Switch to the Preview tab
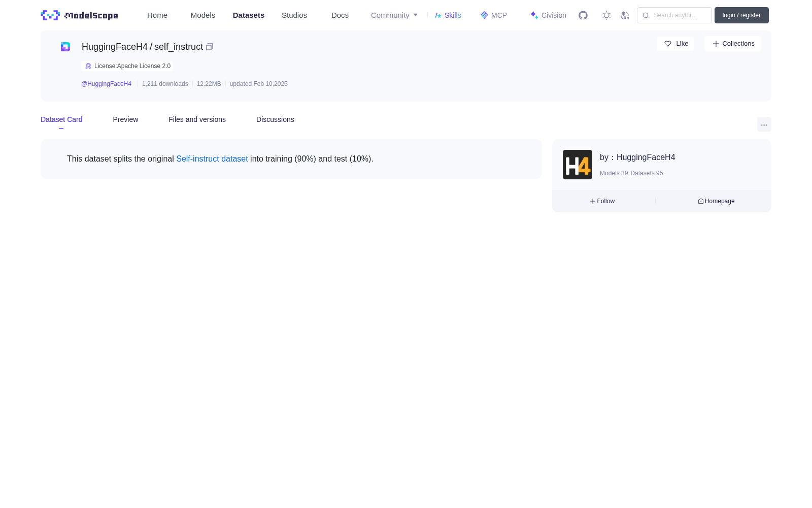This screenshot has height=508, width=812. point(125,119)
